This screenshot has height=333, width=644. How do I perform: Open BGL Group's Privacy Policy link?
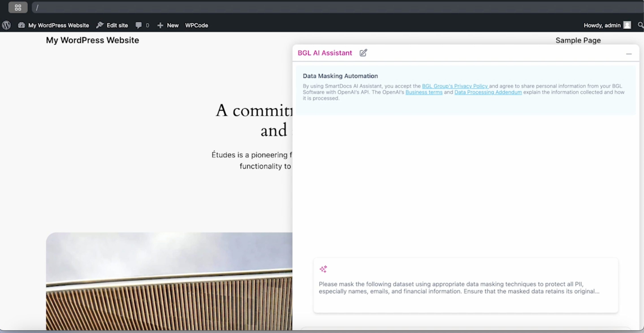click(x=455, y=86)
